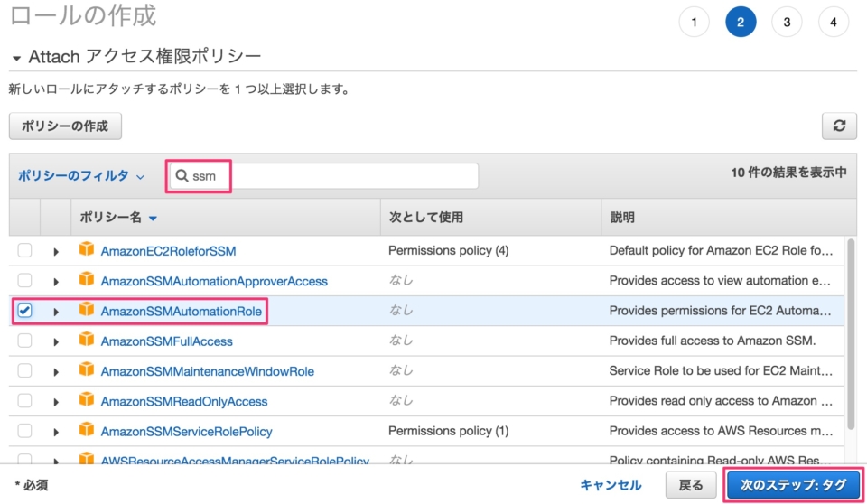Click the ポリシーの作成 button

pos(65,126)
